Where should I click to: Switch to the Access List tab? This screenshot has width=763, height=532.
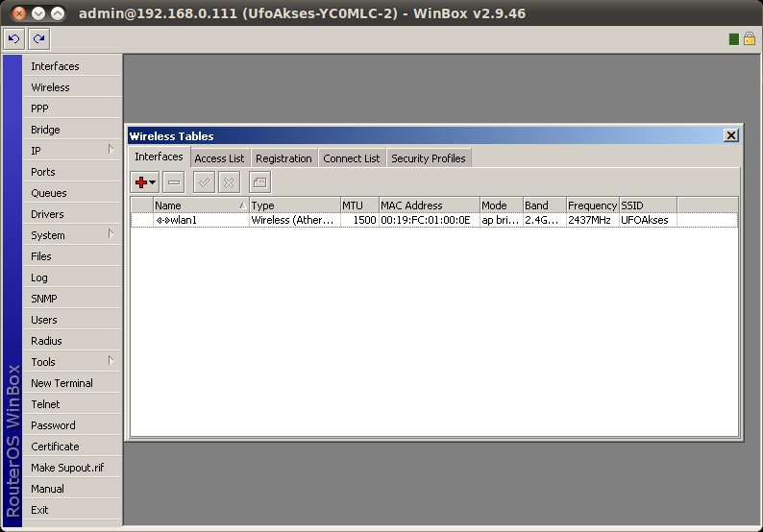click(219, 158)
